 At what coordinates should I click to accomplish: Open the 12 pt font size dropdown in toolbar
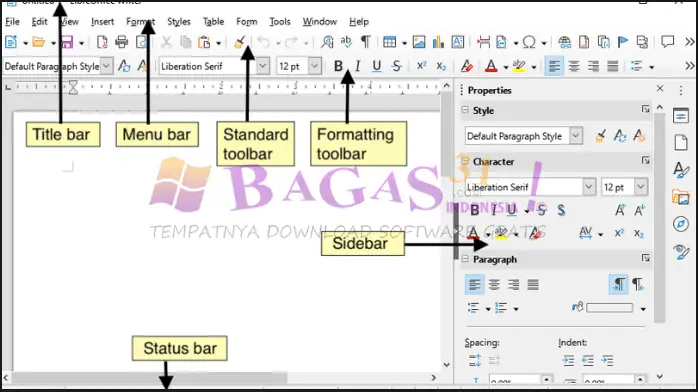click(314, 66)
